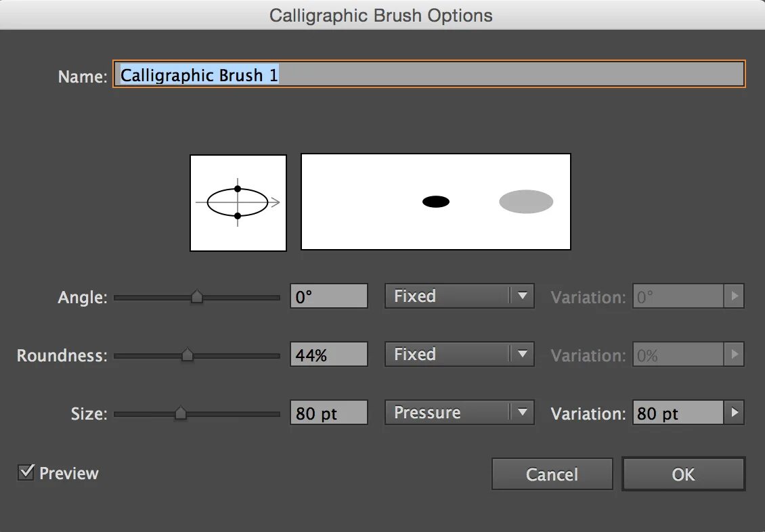Click the brush Name text field

click(429, 74)
